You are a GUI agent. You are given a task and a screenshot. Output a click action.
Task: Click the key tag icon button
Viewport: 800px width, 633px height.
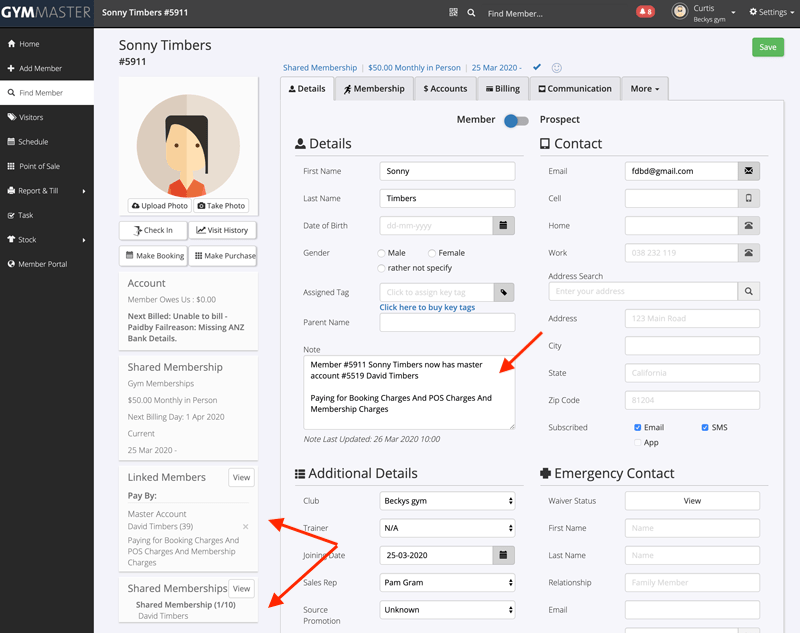504,292
